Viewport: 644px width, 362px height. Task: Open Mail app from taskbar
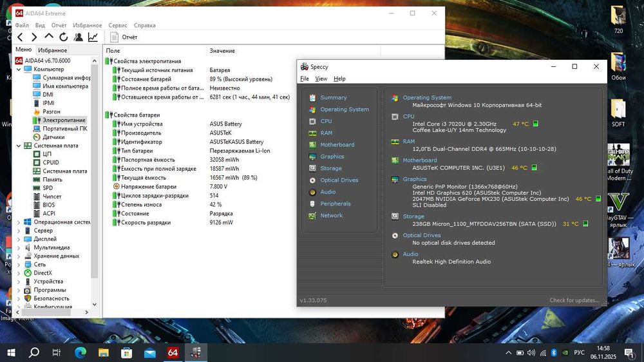pyautogui.click(x=150, y=352)
